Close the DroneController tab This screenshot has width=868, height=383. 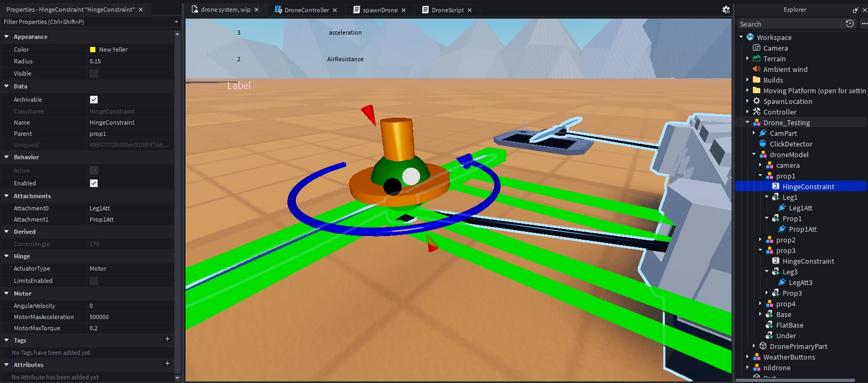[335, 10]
